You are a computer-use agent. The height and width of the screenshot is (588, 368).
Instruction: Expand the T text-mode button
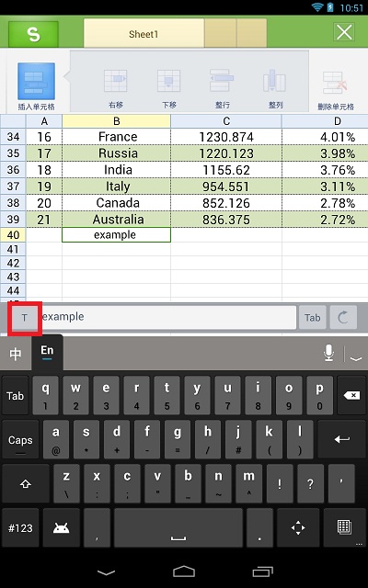point(25,318)
